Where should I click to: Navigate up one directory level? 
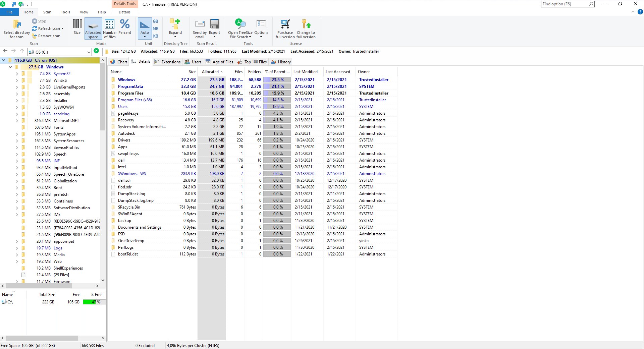[x=22, y=51]
